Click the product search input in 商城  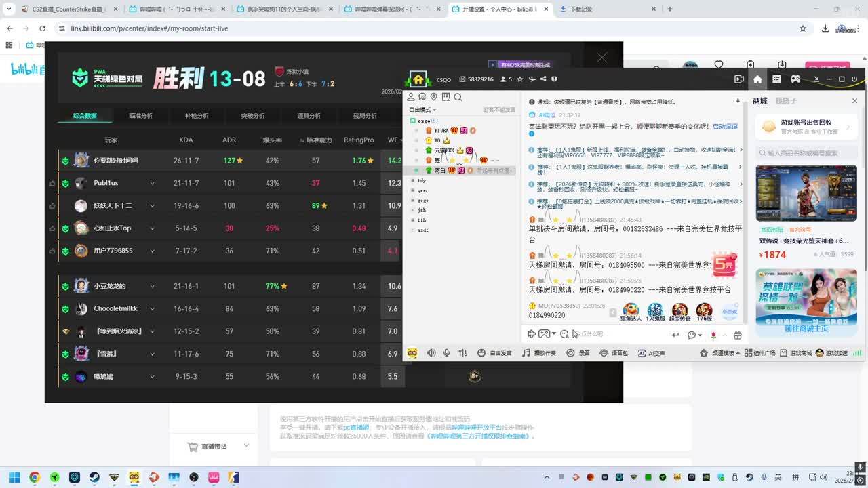click(807, 153)
